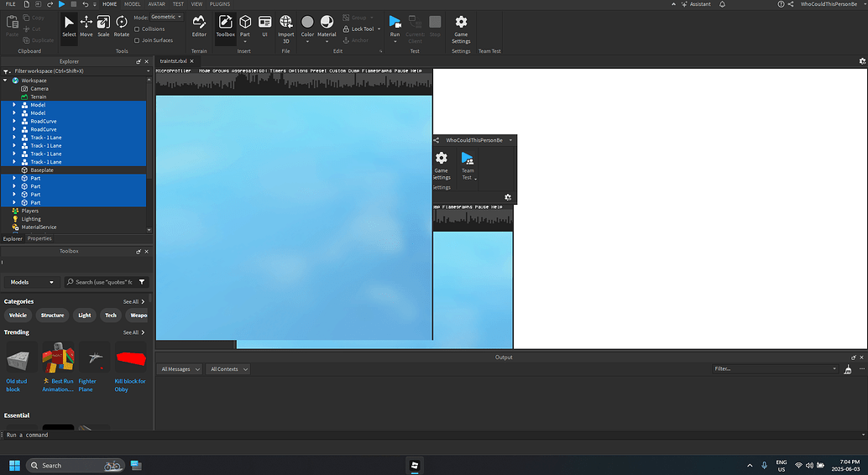This screenshot has width=868, height=475.
Task: Clear output with the broom icon
Action: (x=848, y=369)
